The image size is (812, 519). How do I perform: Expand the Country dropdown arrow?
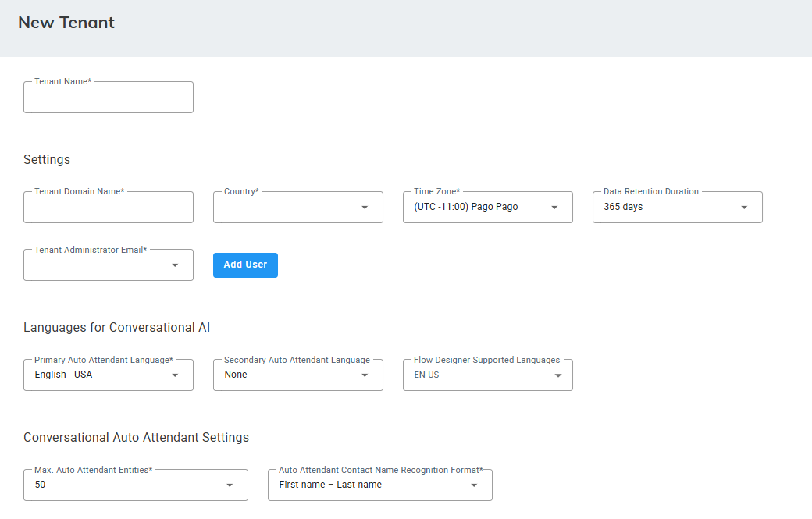(x=365, y=208)
